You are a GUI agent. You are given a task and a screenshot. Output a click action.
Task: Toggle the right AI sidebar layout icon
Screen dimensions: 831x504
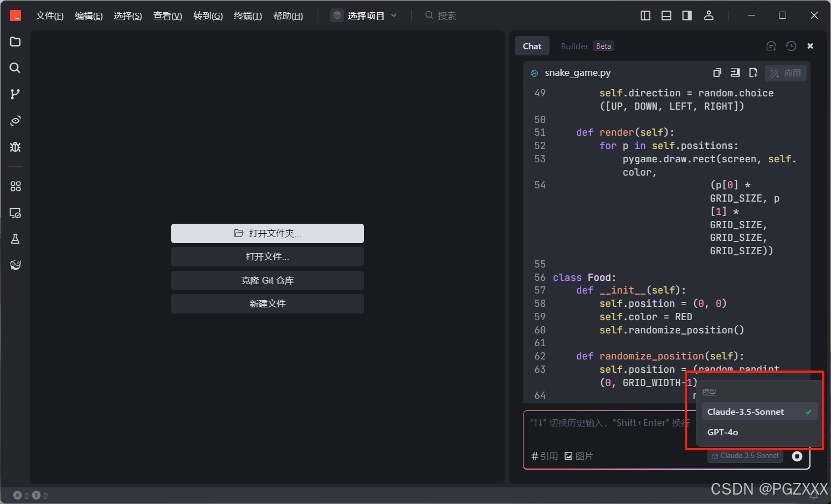click(687, 16)
